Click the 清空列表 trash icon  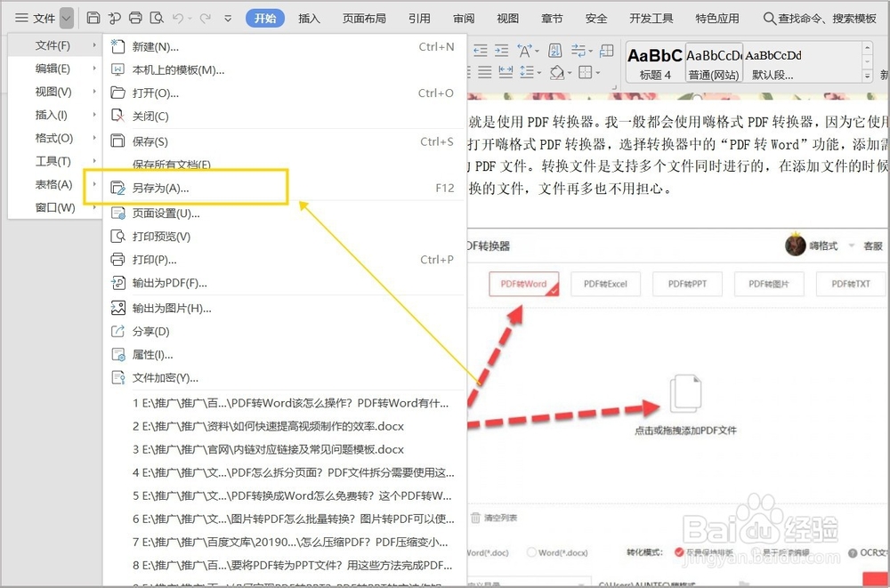tap(474, 517)
